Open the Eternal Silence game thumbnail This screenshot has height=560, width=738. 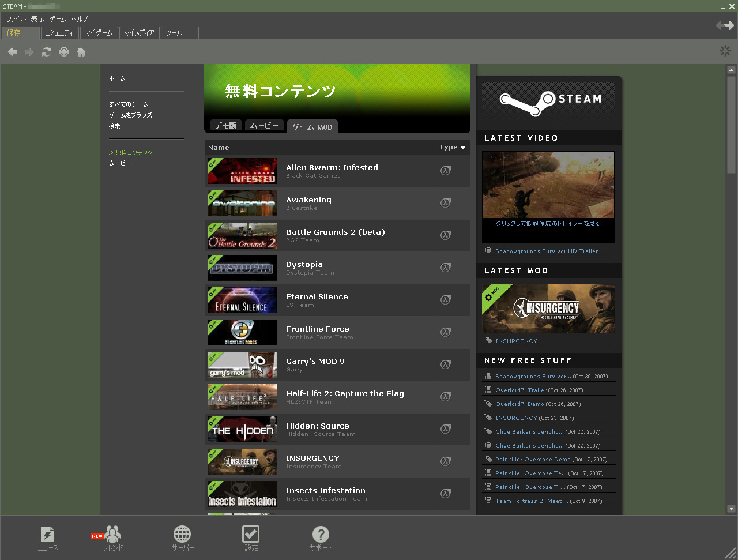(242, 300)
